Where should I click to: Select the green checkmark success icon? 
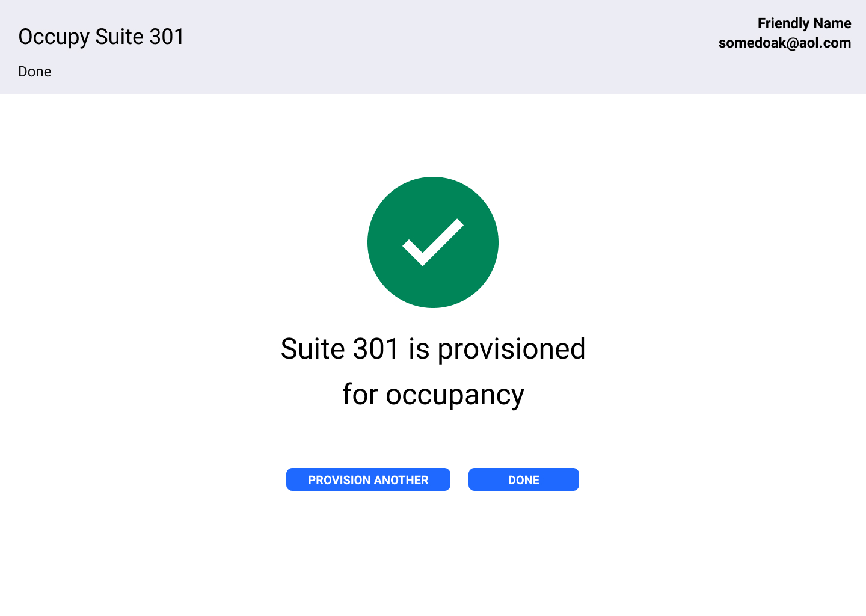point(433,242)
